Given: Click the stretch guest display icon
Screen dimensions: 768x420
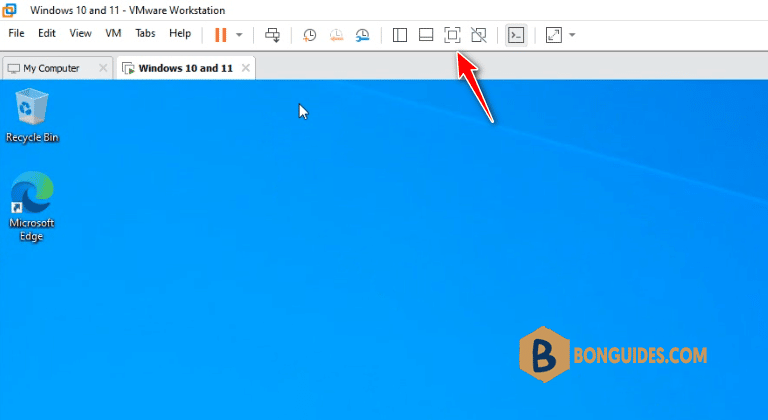Looking at the screenshot, I should pyautogui.click(x=553, y=35).
